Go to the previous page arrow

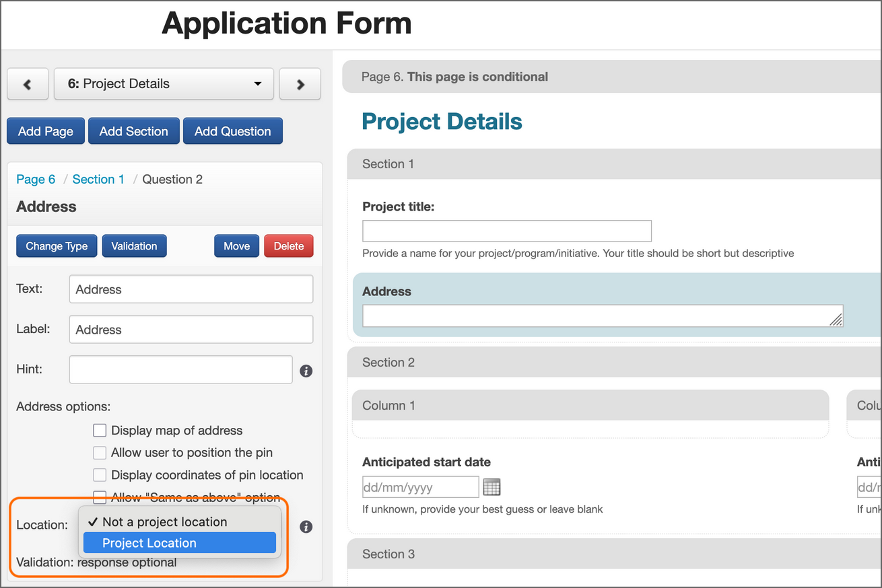(28, 84)
